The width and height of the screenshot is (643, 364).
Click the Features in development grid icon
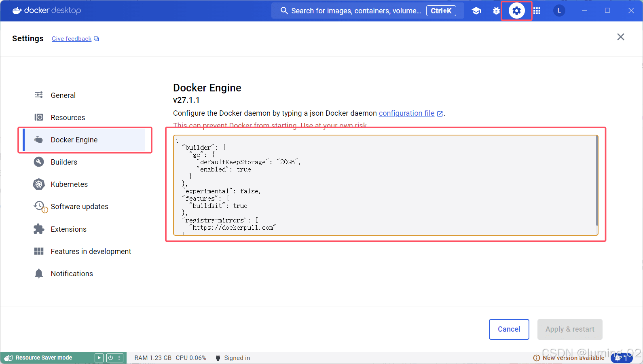[39, 251]
